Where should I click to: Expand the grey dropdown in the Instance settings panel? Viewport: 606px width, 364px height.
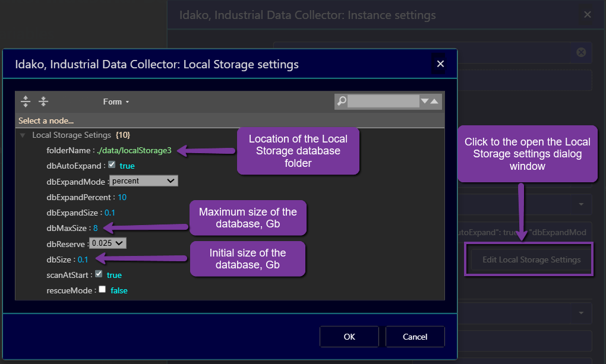[580, 204]
